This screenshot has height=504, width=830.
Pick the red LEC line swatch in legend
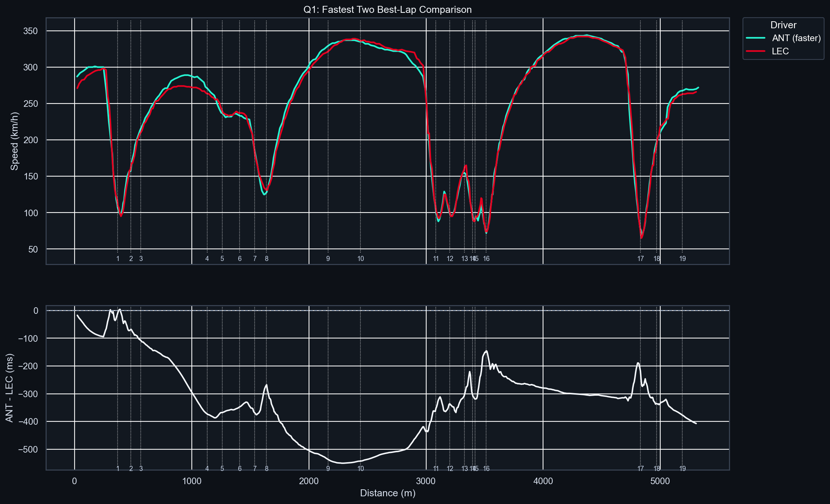point(756,51)
